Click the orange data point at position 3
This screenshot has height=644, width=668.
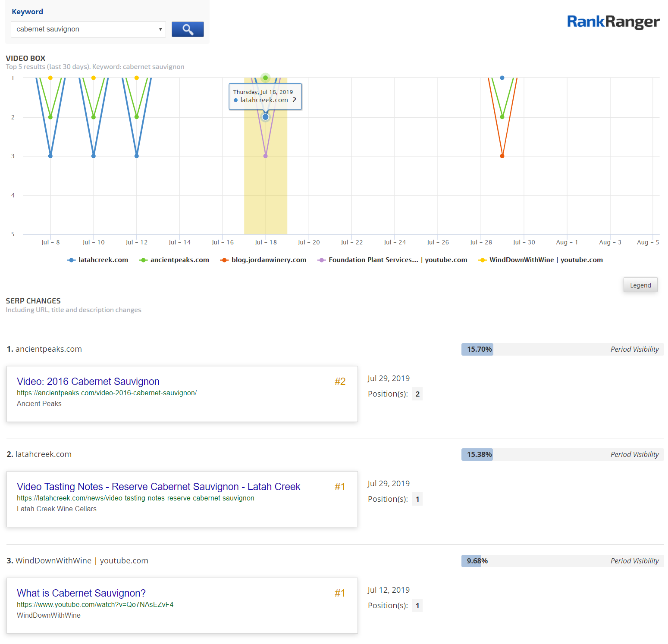click(502, 156)
